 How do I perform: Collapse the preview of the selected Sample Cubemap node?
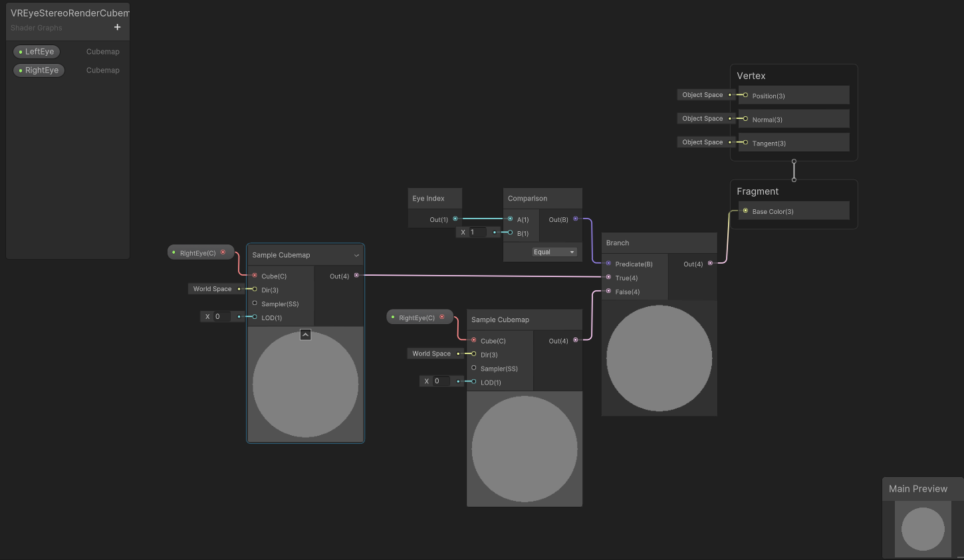pos(306,335)
